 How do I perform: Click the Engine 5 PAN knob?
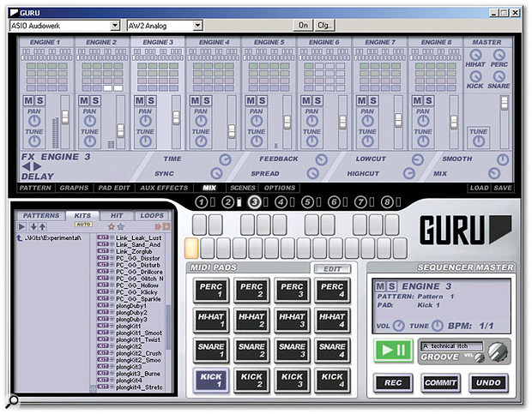(257, 121)
